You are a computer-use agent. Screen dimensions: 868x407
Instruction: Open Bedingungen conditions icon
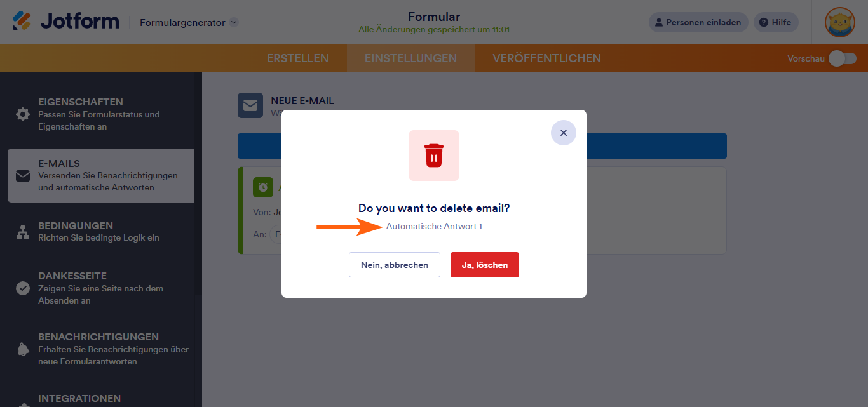click(x=23, y=232)
